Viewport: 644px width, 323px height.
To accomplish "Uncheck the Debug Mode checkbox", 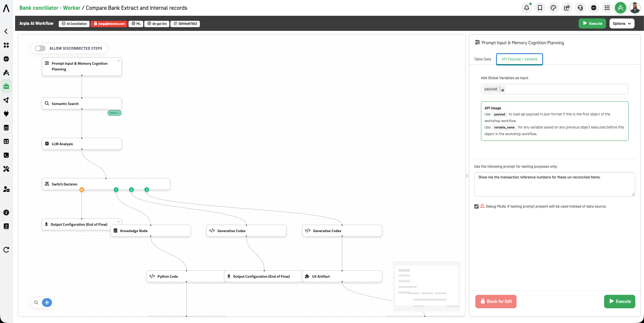I will (x=476, y=207).
